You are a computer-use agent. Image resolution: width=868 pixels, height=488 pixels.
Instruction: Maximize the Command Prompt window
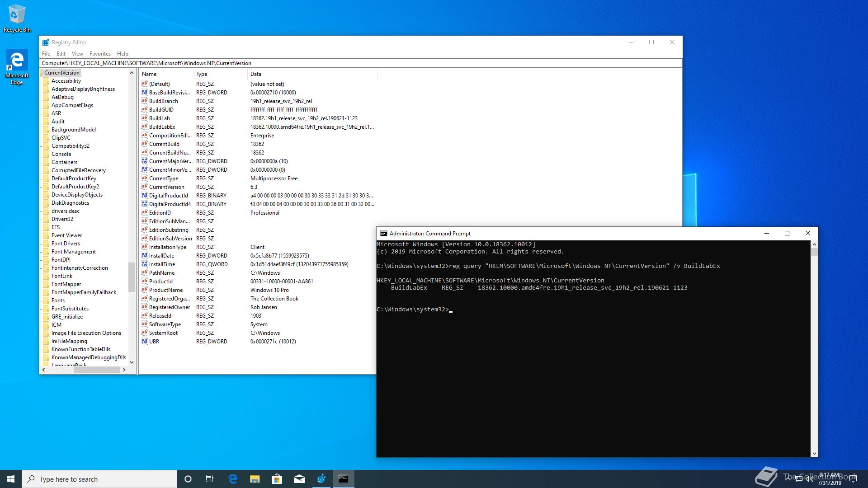tap(787, 234)
